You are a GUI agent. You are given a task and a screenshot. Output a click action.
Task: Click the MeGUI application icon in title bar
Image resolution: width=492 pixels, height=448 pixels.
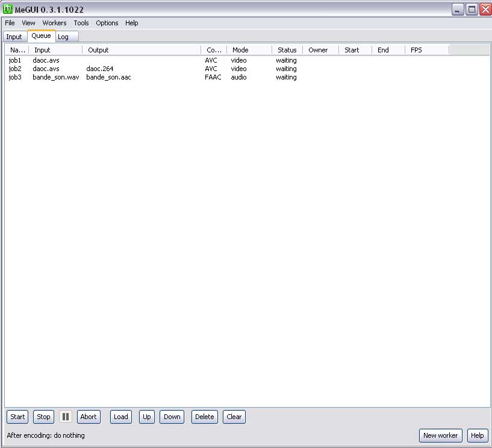(8, 10)
